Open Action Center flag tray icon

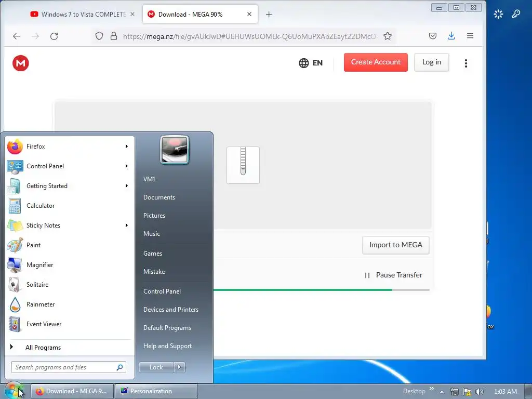[x=467, y=392]
